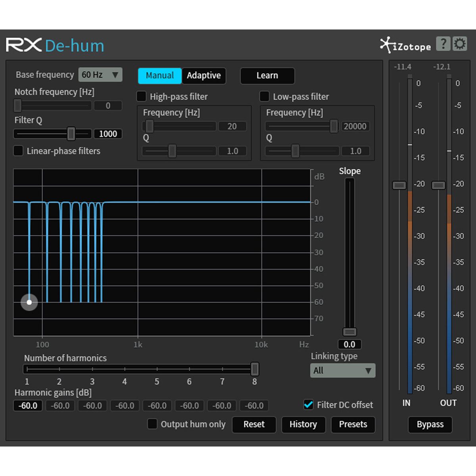Click the Low-pass Q 1.0 field
This screenshot has height=476, width=476.
[355, 151]
